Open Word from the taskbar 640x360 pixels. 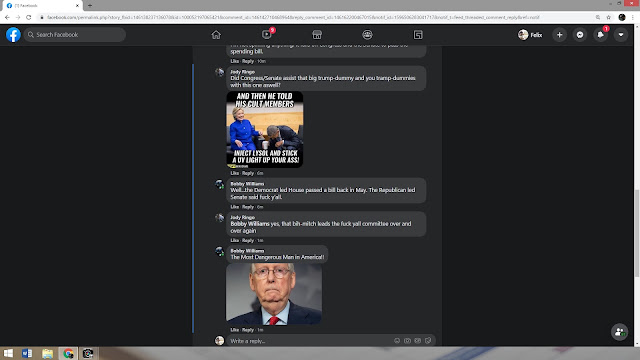pos(27,353)
